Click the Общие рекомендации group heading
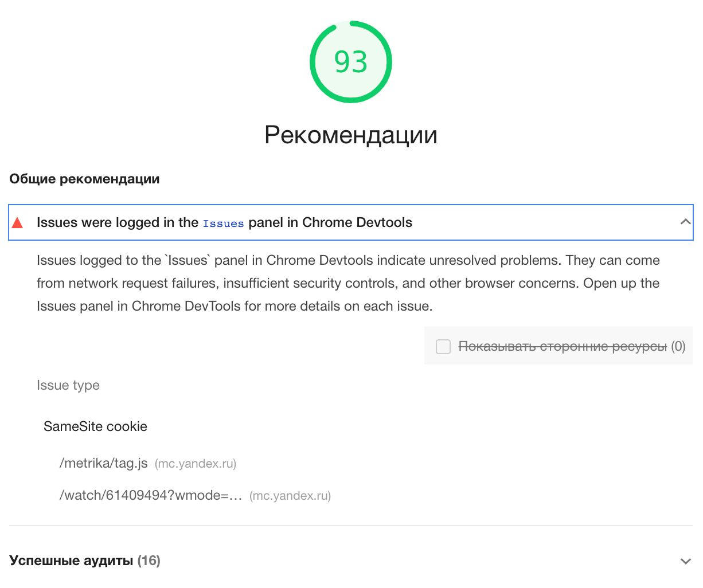The height and width of the screenshot is (588, 703). [84, 179]
